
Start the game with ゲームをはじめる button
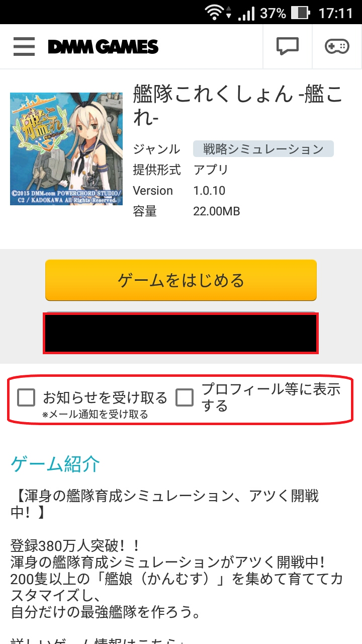(x=181, y=280)
